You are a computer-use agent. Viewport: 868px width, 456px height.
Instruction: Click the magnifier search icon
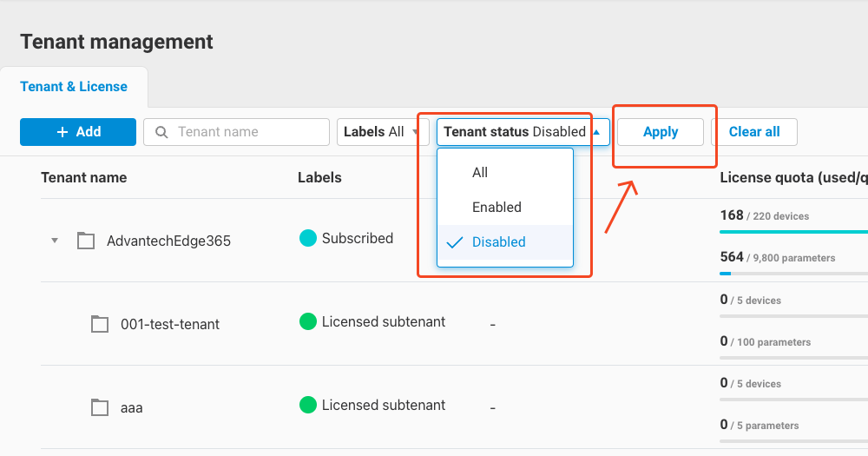coord(161,132)
